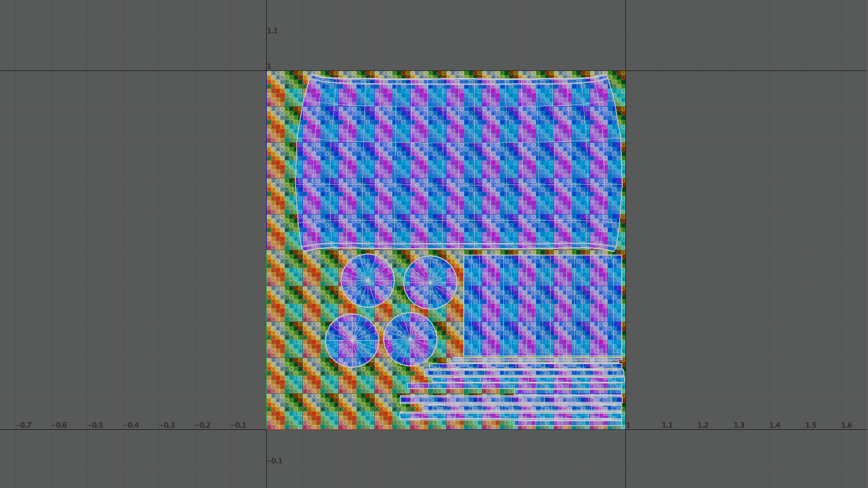Screen dimensions: 868x488
Task: Click the 1.6 label on horizontal axis
Action: point(846,425)
